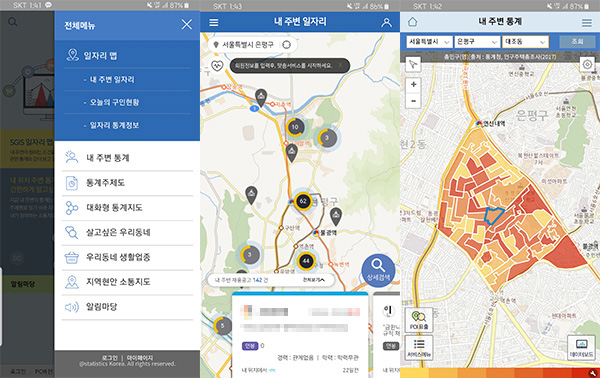Viewport: 600px width, 378px height.
Task: Open 통계주제도 menu item
Action: click(127, 183)
